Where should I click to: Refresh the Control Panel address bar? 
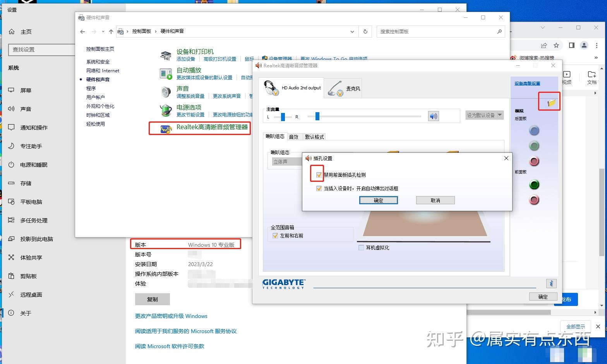[365, 31]
